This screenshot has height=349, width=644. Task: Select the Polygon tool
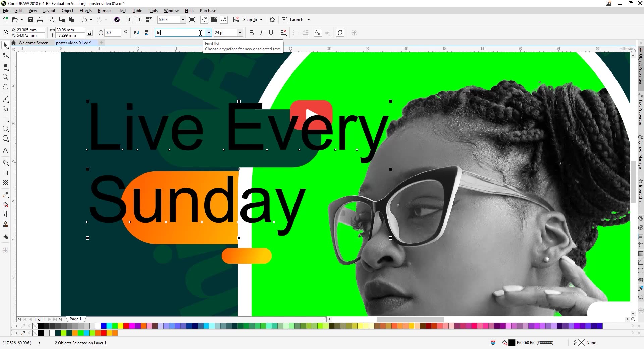(x=5, y=138)
